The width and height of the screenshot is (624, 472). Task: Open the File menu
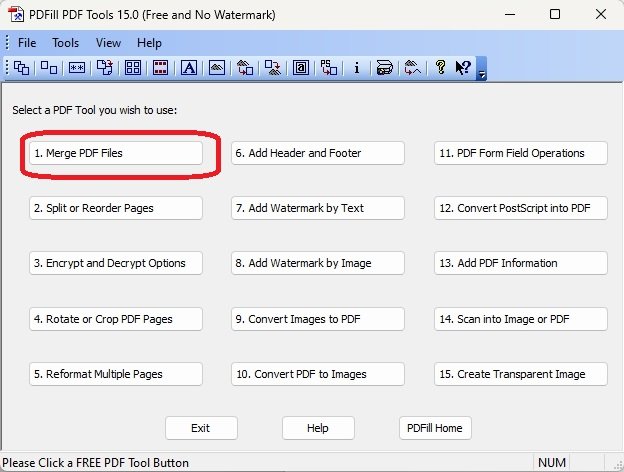pos(27,43)
